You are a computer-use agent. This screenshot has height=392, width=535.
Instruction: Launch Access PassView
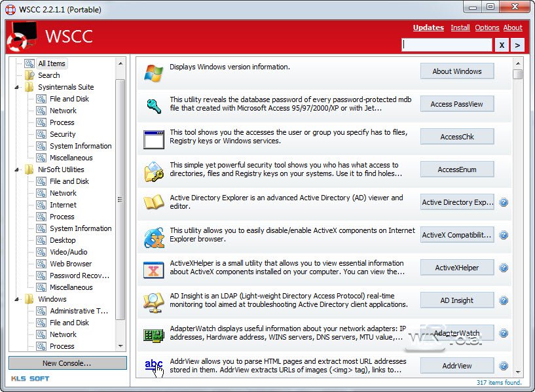(x=457, y=104)
